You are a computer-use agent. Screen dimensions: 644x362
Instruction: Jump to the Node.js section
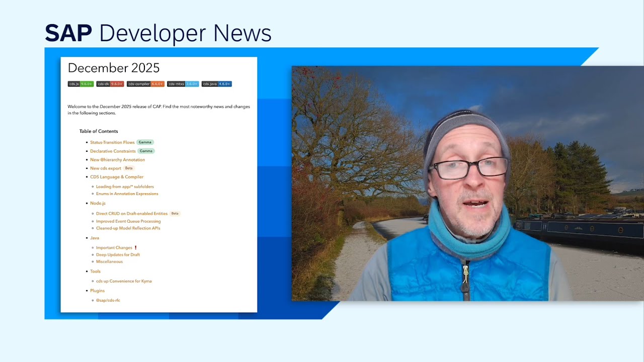pyautogui.click(x=98, y=203)
